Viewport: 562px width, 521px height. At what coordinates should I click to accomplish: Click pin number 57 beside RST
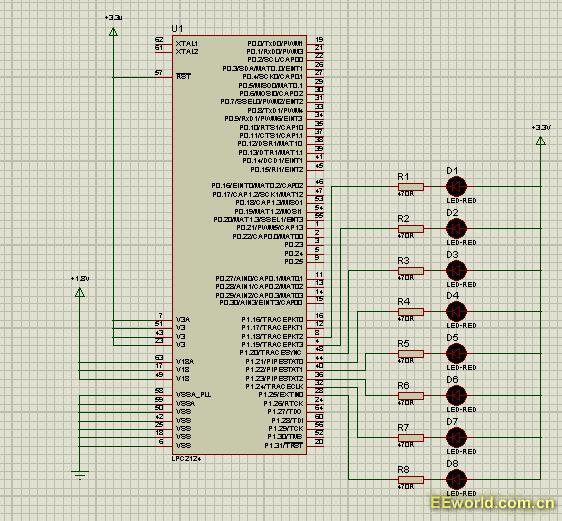click(x=158, y=73)
